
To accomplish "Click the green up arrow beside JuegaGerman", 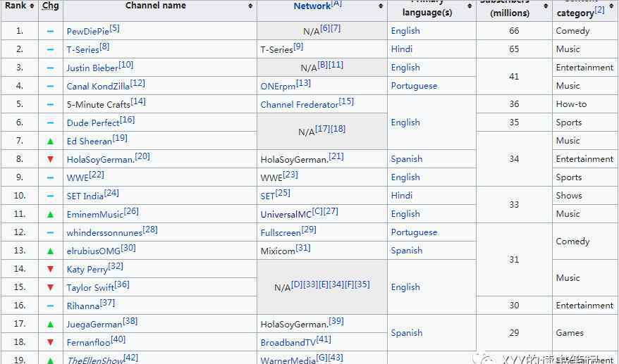I will point(50,324).
